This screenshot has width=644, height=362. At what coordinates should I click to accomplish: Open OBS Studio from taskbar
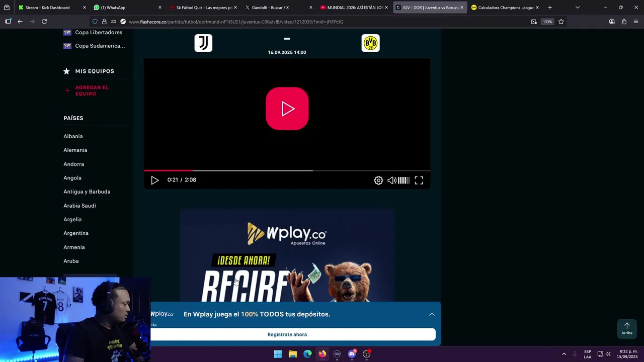tap(367, 354)
